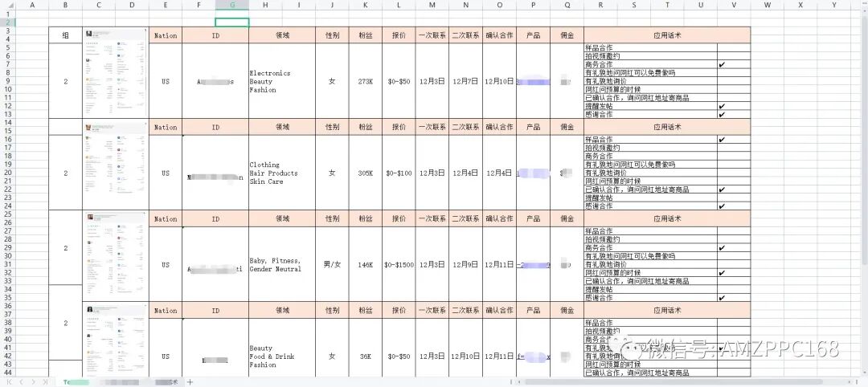Select the checkmark cell in row 12
The image size is (868, 387).
pos(734,106)
